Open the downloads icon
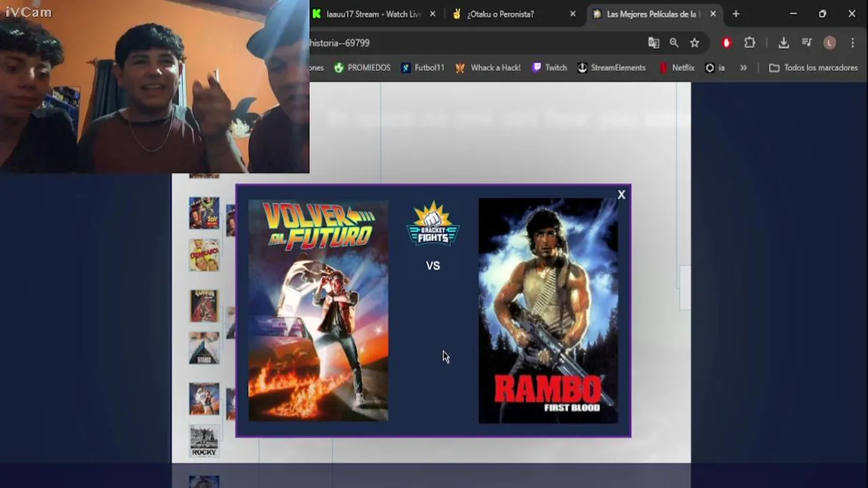The width and height of the screenshot is (868, 488). tap(783, 43)
